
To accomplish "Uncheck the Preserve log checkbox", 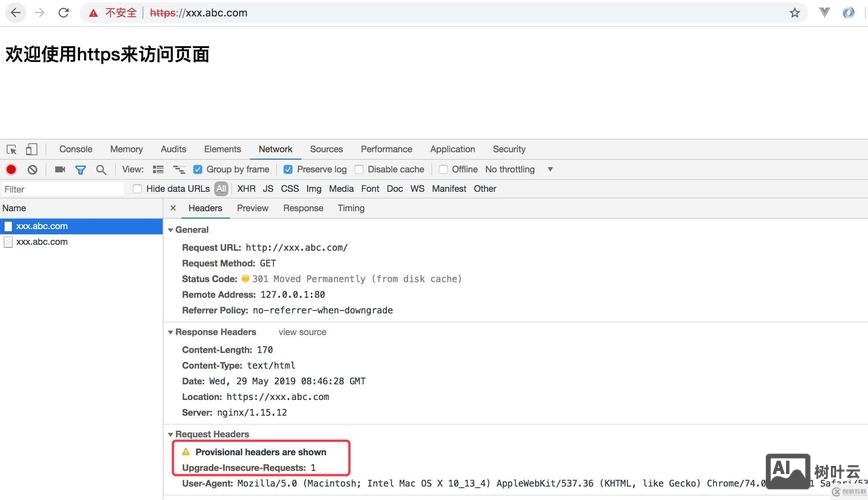I will [288, 170].
